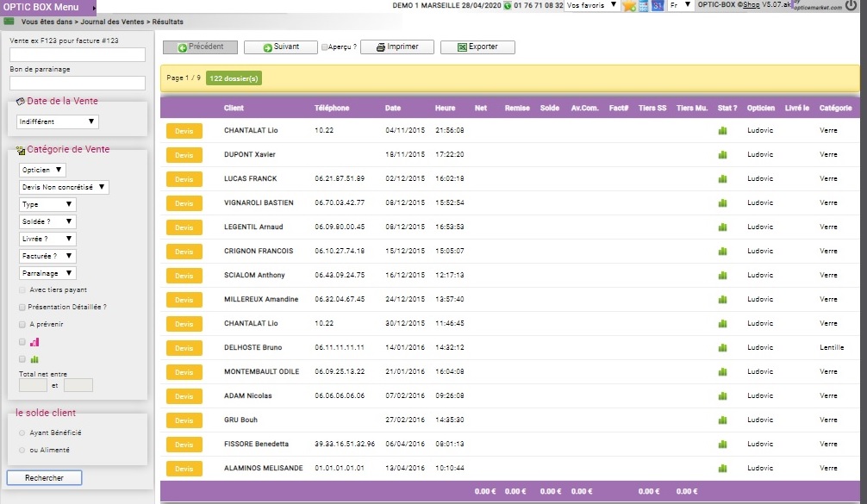This screenshot has height=504, width=867.
Task: Check Présentation Détaillée option
Action: pos(22,308)
